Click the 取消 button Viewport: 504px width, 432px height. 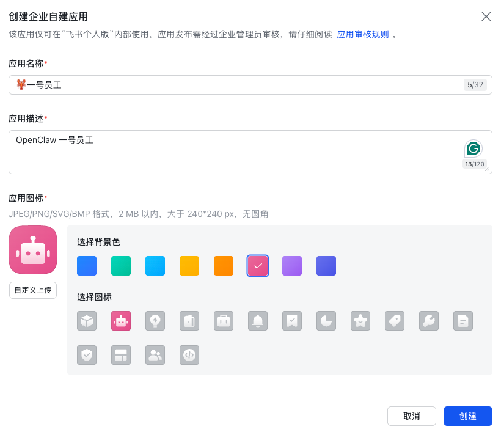(412, 416)
